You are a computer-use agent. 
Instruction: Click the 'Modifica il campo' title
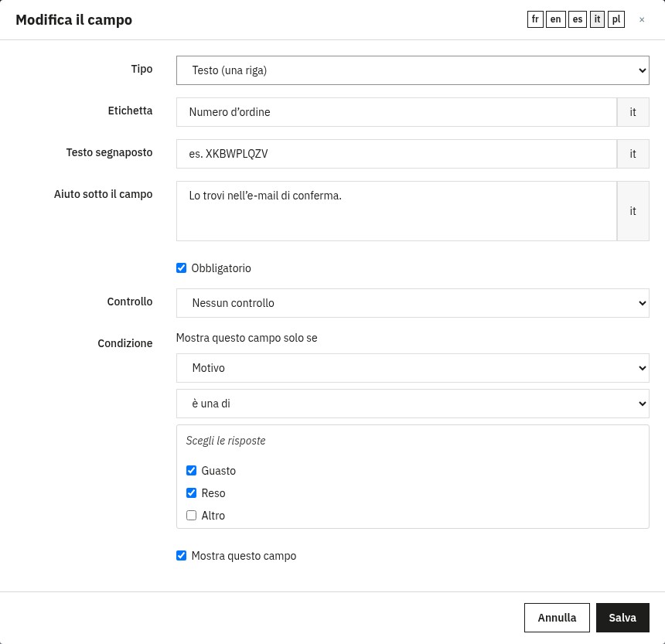coord(73,20)
